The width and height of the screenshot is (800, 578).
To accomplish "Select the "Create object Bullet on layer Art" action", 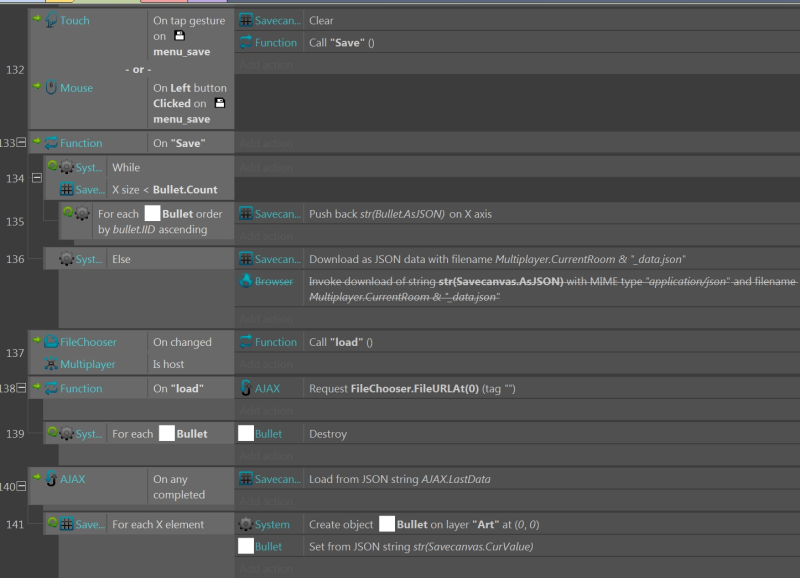I will pos(424,524).
